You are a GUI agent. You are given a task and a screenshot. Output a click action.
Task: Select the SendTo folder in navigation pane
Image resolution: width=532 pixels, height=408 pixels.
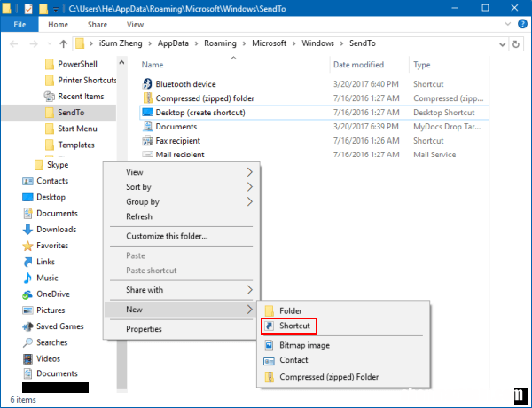tap(59, 113)
